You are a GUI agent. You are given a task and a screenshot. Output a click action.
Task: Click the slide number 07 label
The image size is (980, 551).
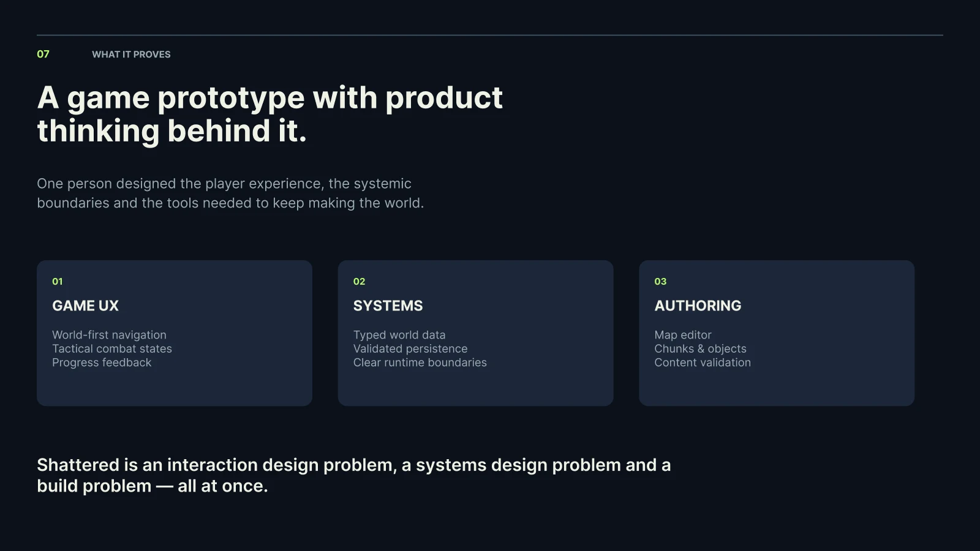(x=43, y=54)
